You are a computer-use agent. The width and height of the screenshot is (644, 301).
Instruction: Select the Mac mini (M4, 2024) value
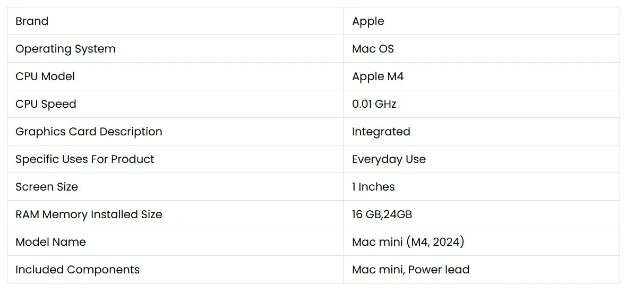tap(408, 242)
